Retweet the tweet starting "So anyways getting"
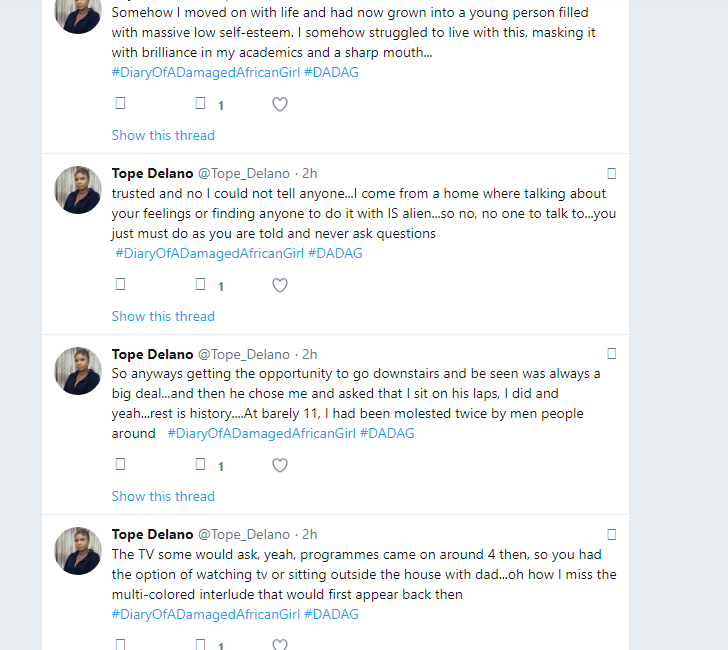Screen dimensions: 728x650 pyautogui.click(x=201, y=465)
